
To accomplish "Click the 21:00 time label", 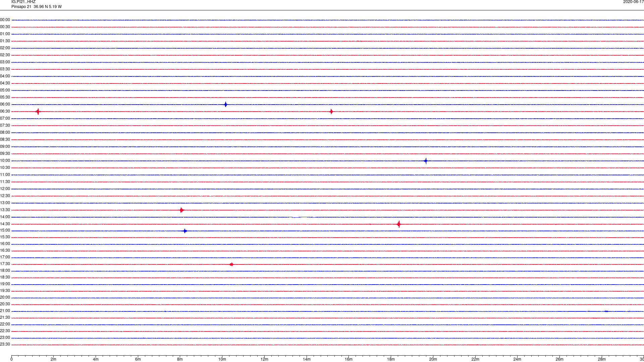I will pos(5,311).
